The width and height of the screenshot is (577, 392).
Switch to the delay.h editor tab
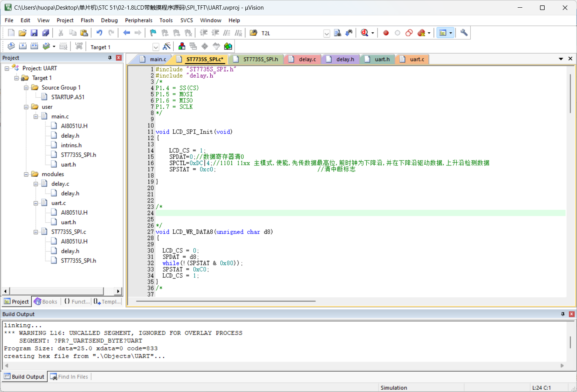[341, 59]
